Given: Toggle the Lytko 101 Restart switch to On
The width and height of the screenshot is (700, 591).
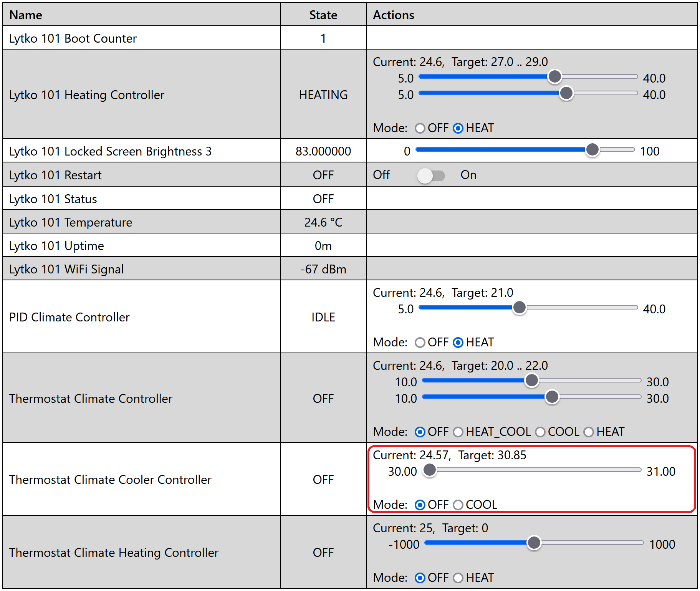Looking at the screenshot, I should [431, 175].
